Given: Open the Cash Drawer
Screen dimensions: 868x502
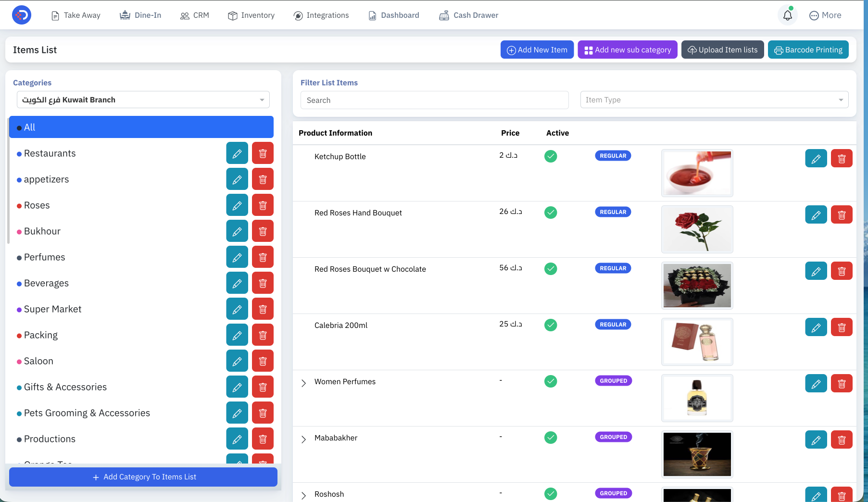Looking at the screenshot, I should tap(469, 15).
